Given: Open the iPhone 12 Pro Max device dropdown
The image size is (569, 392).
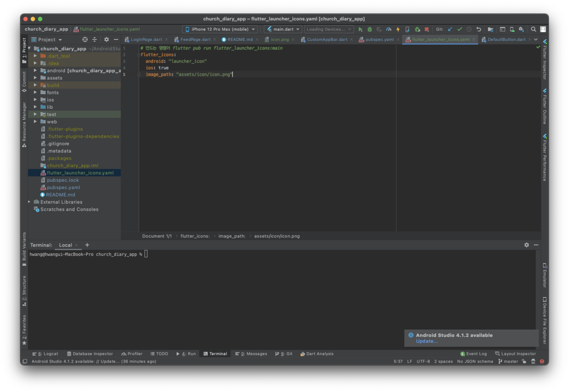Looking at the screenshot, I should click(220, 29).
